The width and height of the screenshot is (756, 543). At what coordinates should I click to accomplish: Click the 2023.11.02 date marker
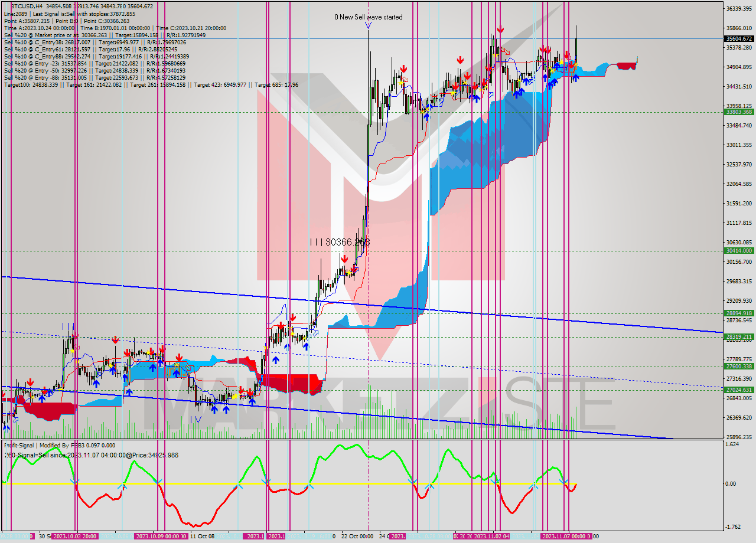click(x=491, y=537)
